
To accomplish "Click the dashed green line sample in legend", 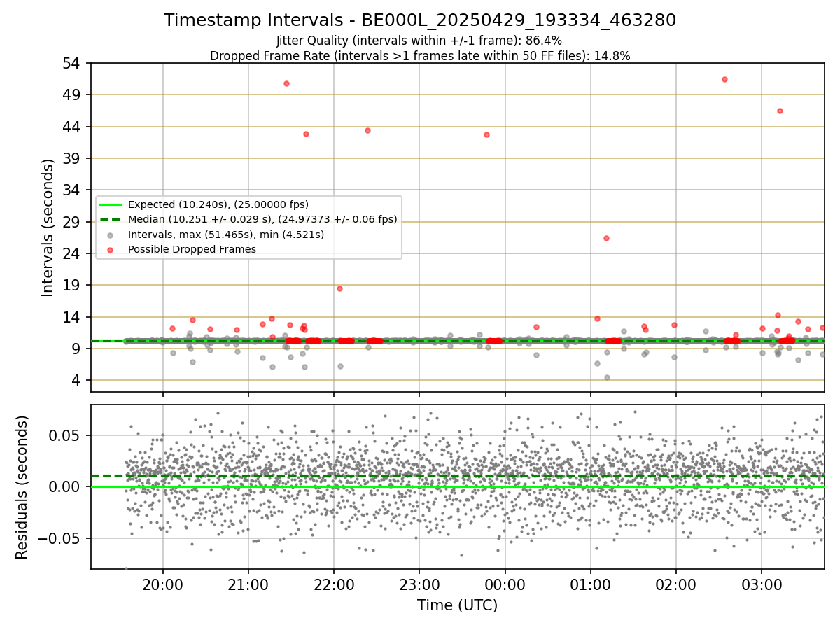I will (111, 219).
